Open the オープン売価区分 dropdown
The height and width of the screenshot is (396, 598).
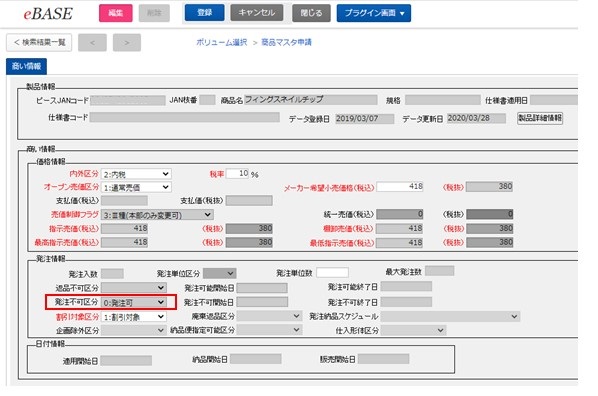136,187
